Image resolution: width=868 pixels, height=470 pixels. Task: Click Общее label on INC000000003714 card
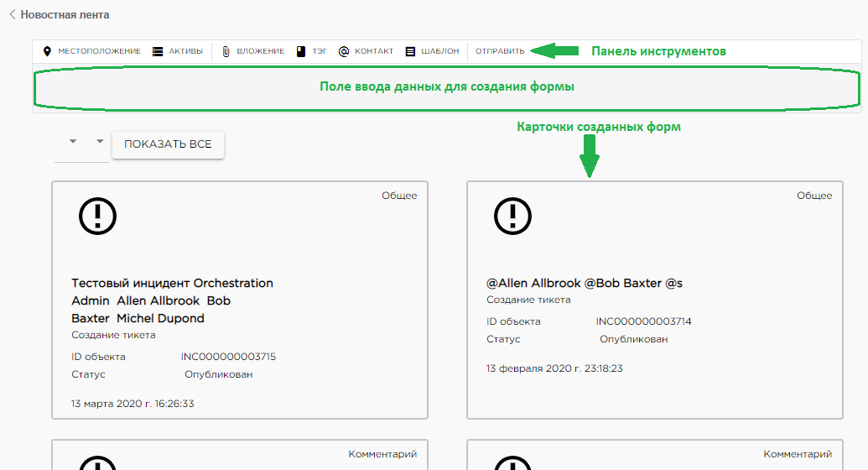pos(814,196)
